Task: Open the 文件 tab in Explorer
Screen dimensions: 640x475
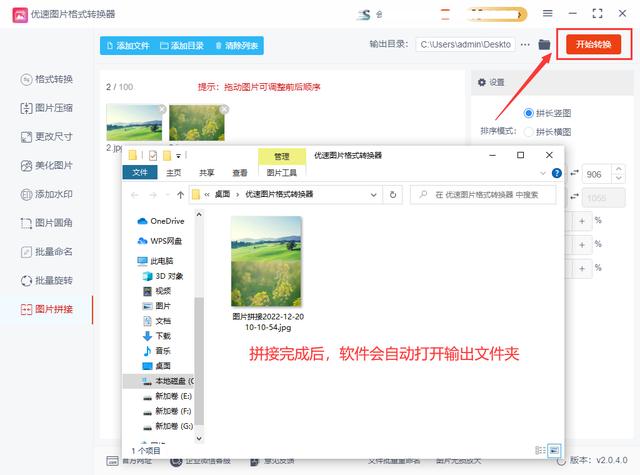Action: point(140,173)
